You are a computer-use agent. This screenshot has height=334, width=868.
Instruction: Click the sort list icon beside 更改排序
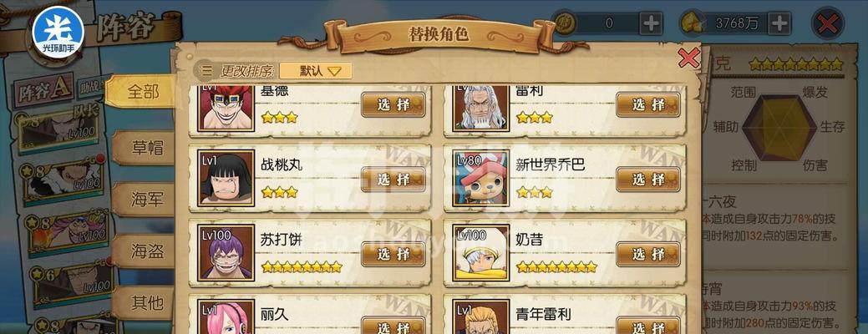tap(207, 71)
